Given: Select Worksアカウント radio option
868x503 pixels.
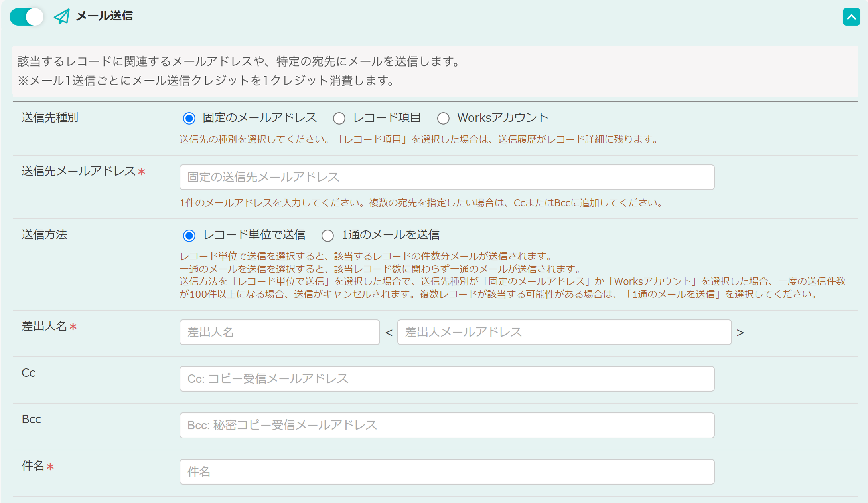Looking at the screenshot, I should point(443,118).
